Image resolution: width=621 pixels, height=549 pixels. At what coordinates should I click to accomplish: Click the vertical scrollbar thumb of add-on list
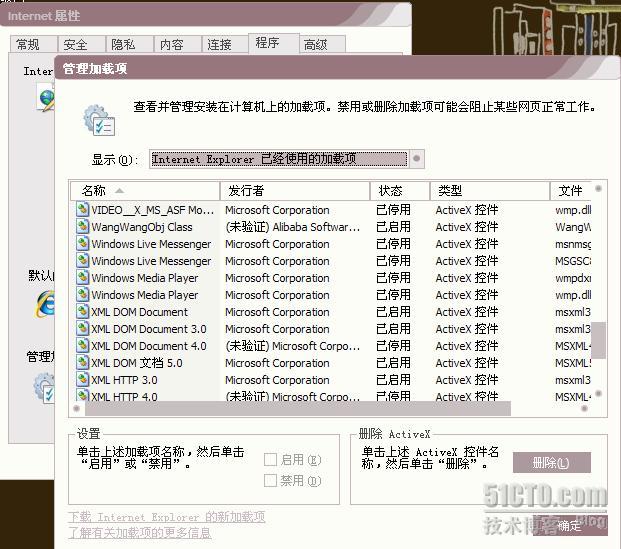tap(598, 340)
